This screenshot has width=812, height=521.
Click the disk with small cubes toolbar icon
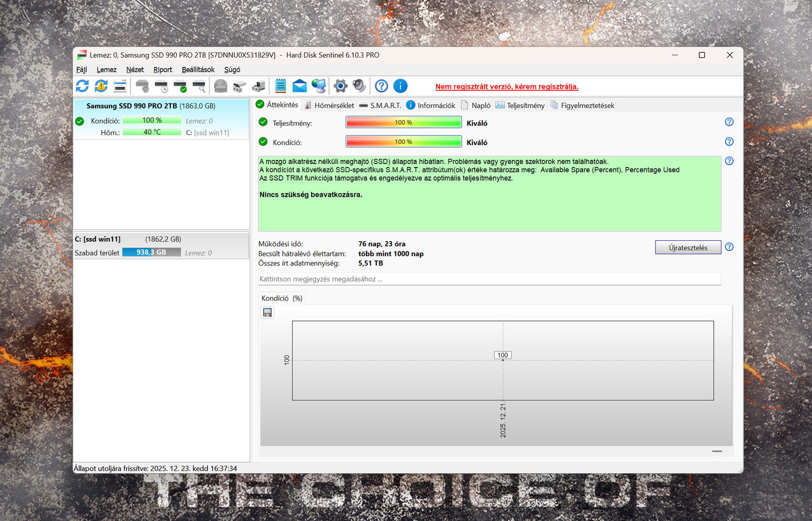click(239, 86)
